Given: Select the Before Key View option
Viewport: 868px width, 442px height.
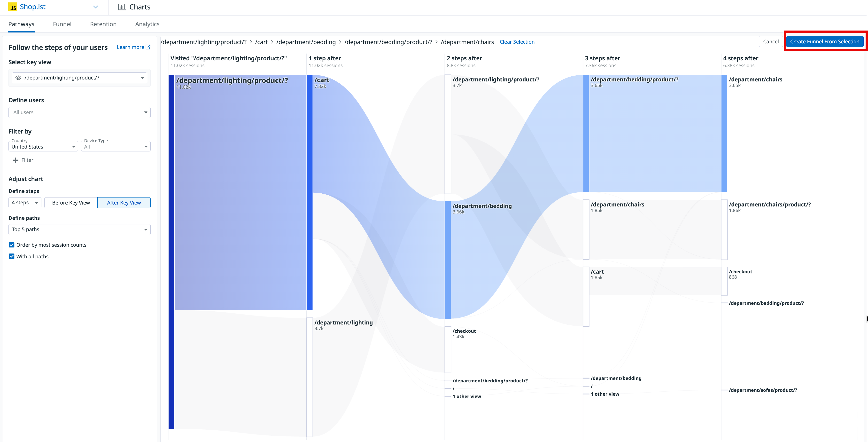Looking at the screenshot, I should coord(71,203).
